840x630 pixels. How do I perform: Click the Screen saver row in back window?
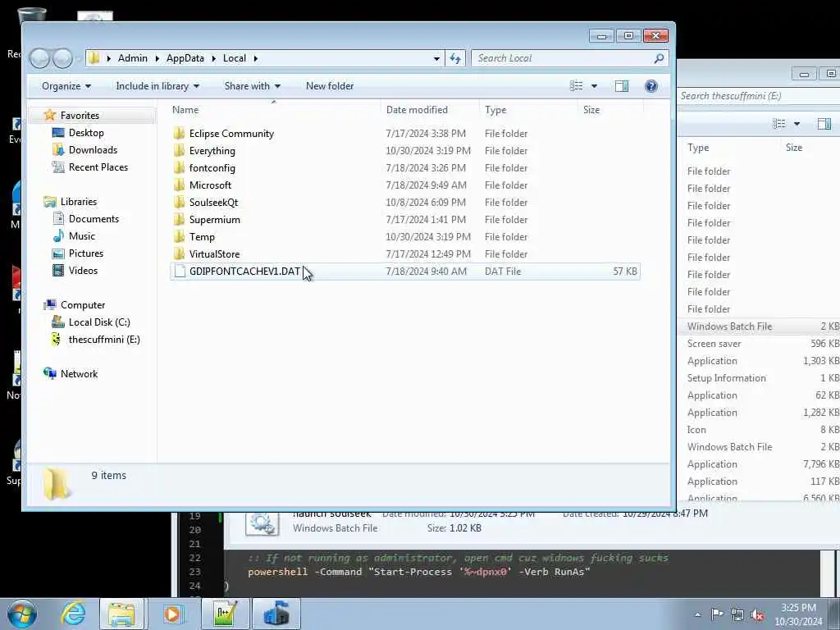coord(760,344)
